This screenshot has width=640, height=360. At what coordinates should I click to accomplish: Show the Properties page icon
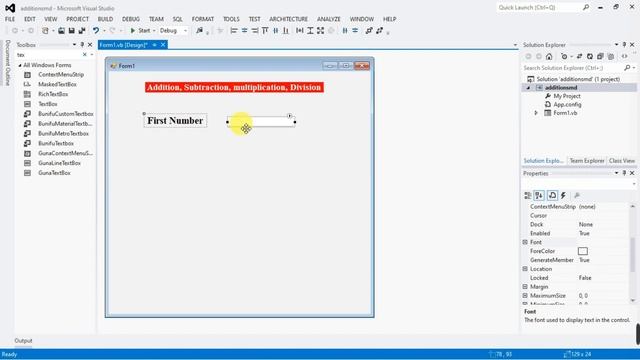click(552, 196)
